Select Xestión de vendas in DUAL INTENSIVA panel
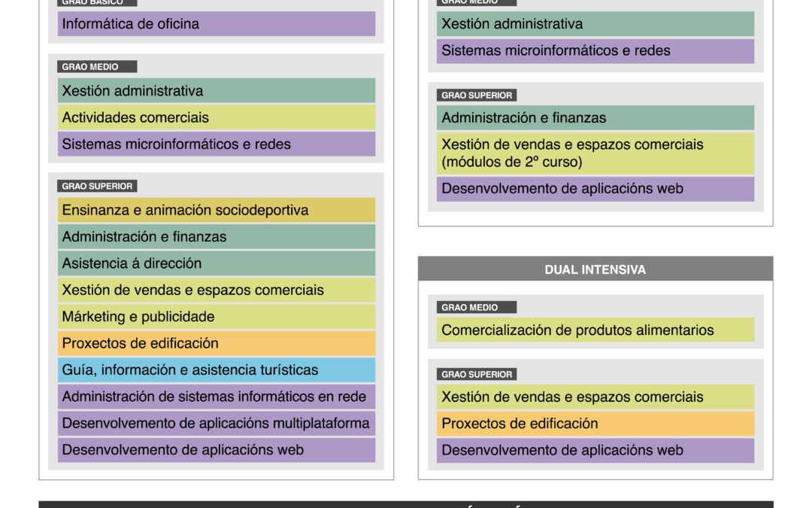 595,397
